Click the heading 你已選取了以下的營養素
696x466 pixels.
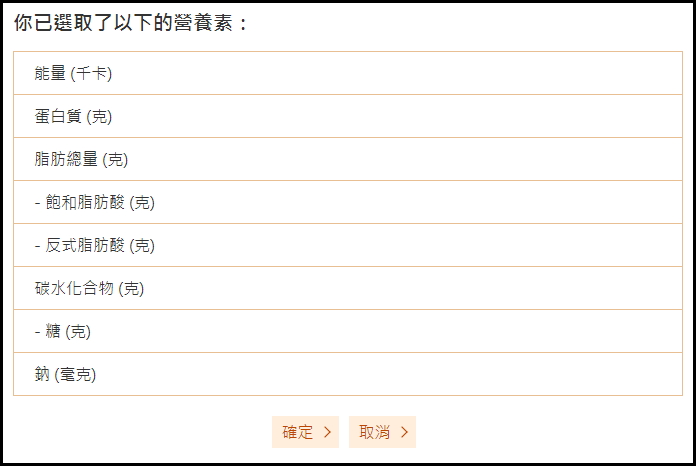click(130, 23)
